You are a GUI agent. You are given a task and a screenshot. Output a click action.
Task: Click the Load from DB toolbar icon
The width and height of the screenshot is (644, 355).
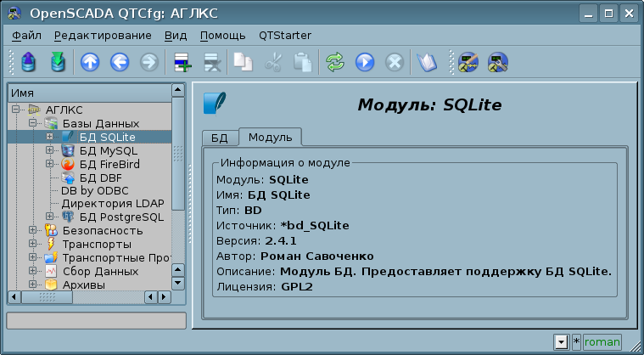pos(28,63)
